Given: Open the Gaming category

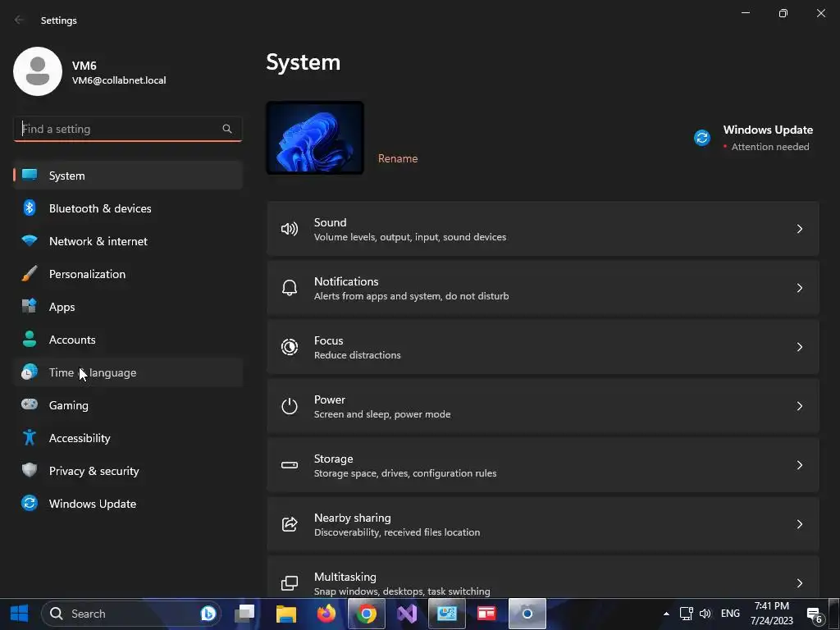Looking at the screenshot, I should coord(128,405).
